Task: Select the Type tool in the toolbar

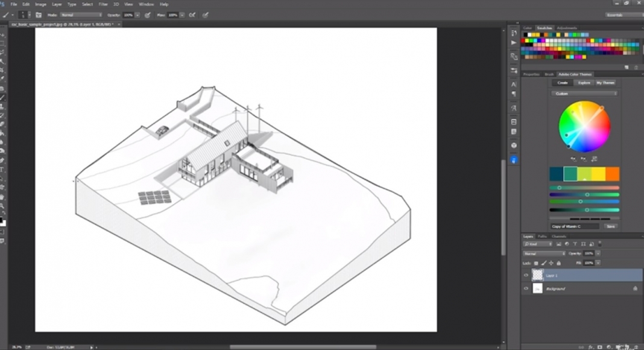Action: point(2,169)
